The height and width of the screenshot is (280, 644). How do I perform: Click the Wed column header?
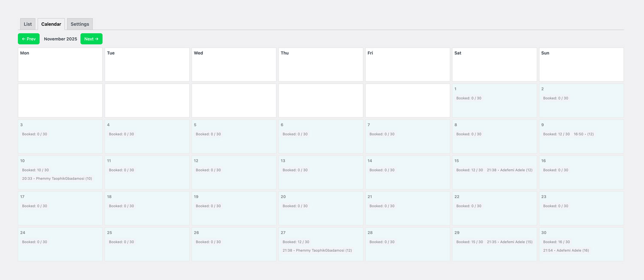coord(198,53)
